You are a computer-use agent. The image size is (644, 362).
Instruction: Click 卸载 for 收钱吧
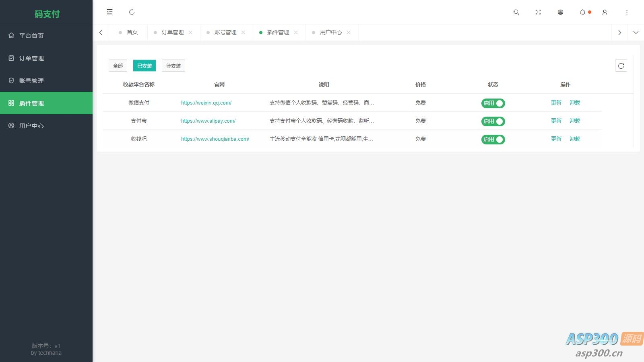(575, 139)
